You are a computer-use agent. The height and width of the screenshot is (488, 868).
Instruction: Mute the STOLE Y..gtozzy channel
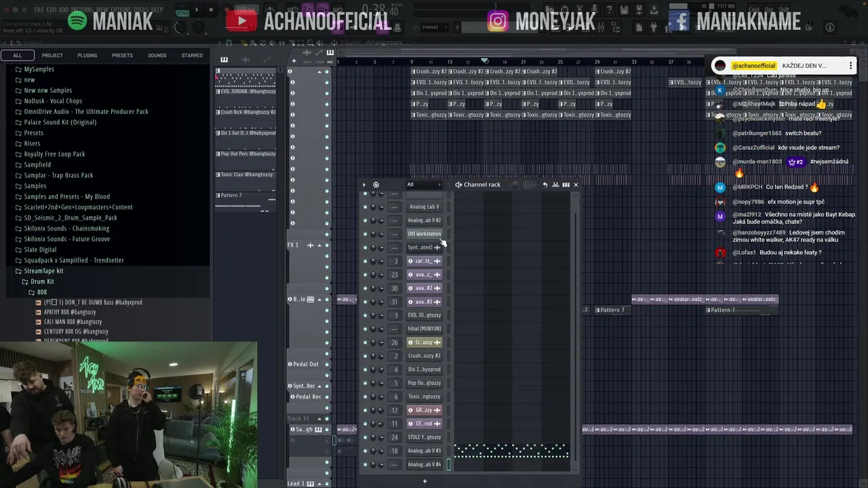pyautogui.click(x=365, y=437)
